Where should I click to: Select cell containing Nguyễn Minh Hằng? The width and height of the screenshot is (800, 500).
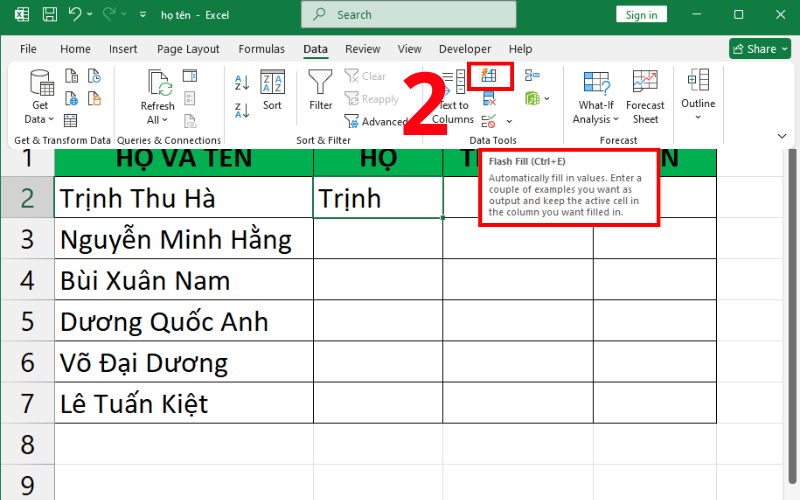coord(184,238)
